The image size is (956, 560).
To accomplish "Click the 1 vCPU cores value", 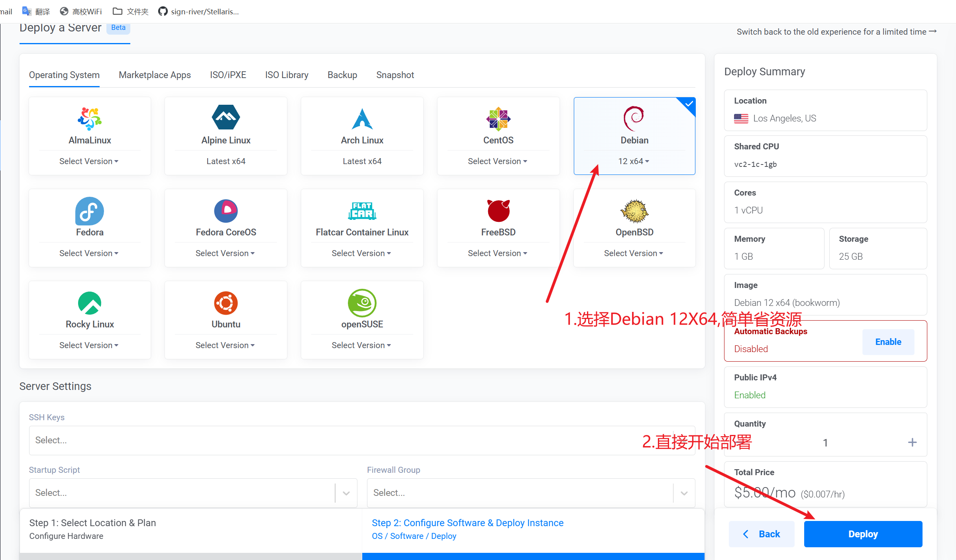I will 748,210.
